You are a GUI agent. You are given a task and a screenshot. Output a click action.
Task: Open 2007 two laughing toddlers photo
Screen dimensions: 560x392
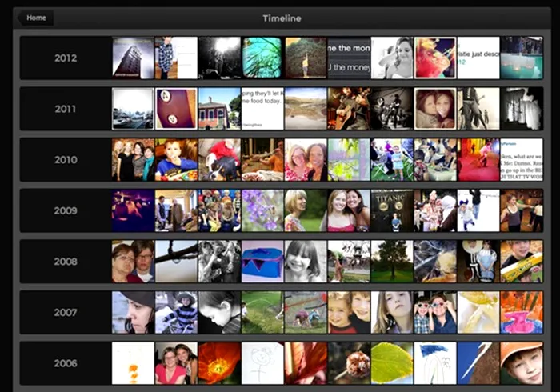click(349, 312)
